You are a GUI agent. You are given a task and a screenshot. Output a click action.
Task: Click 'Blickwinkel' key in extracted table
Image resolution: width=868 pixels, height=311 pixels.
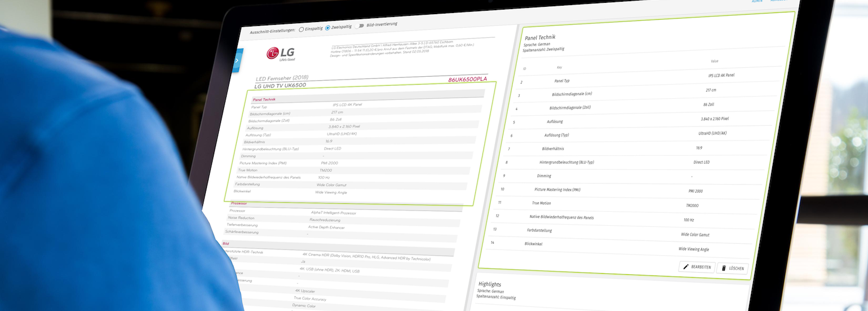533,244
